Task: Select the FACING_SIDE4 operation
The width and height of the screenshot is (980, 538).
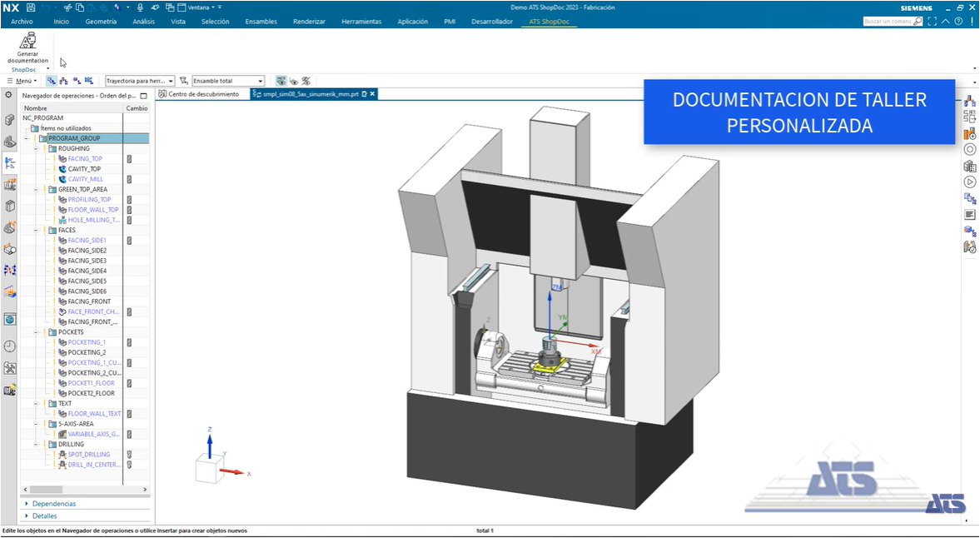Action: 87,271
